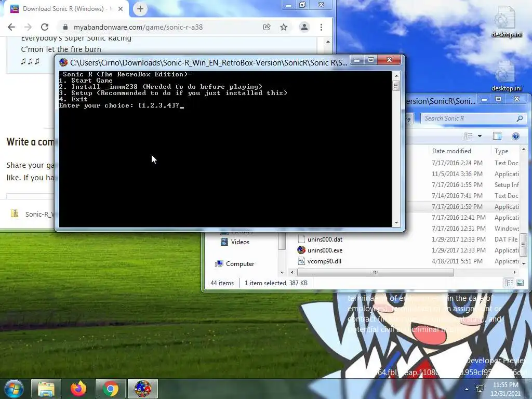Image resolution: width=532 pixels, height=399 pixels.
Task: Click Chrome back arrow button
Action: [11, 27]
